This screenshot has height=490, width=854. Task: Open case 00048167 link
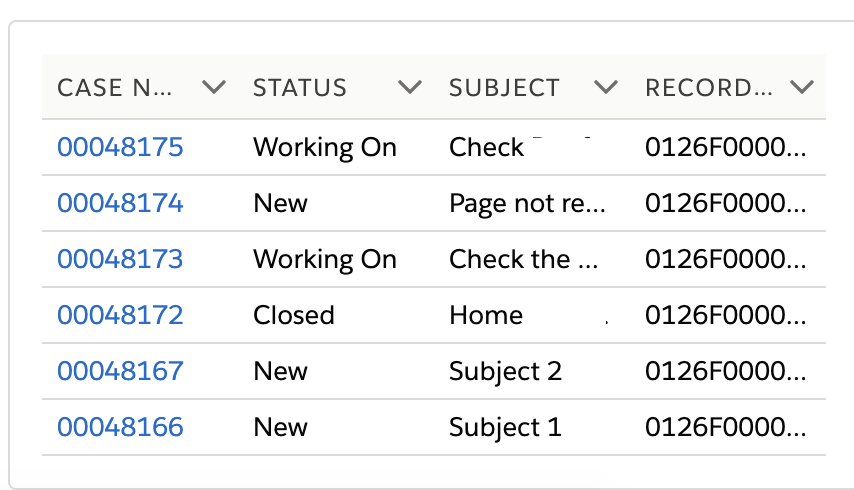pyautogui.click(x=120, y=372)
